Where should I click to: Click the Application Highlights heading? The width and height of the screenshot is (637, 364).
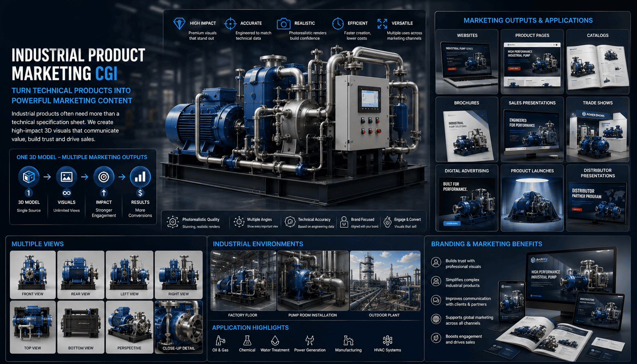[x=250, y=328]
